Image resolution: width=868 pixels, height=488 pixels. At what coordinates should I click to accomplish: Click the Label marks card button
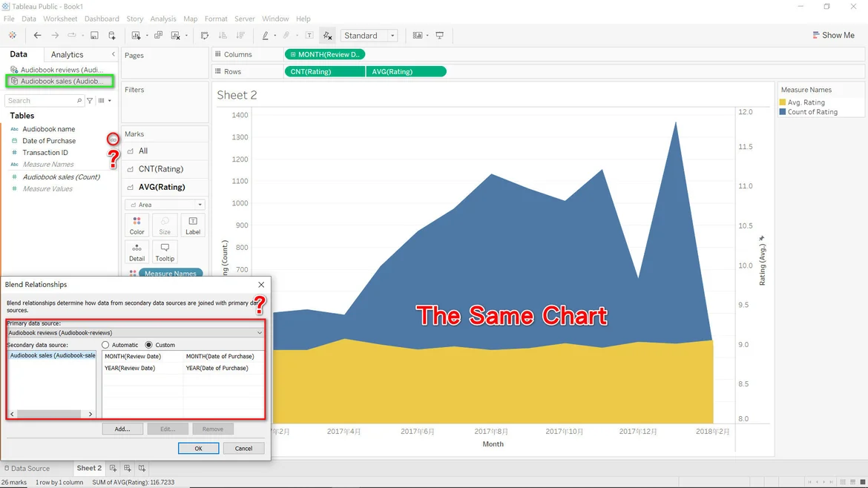(192, 225)
